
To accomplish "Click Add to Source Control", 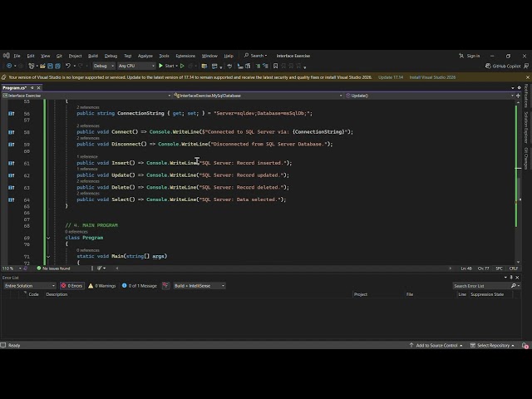I will (x=436, y=346).
